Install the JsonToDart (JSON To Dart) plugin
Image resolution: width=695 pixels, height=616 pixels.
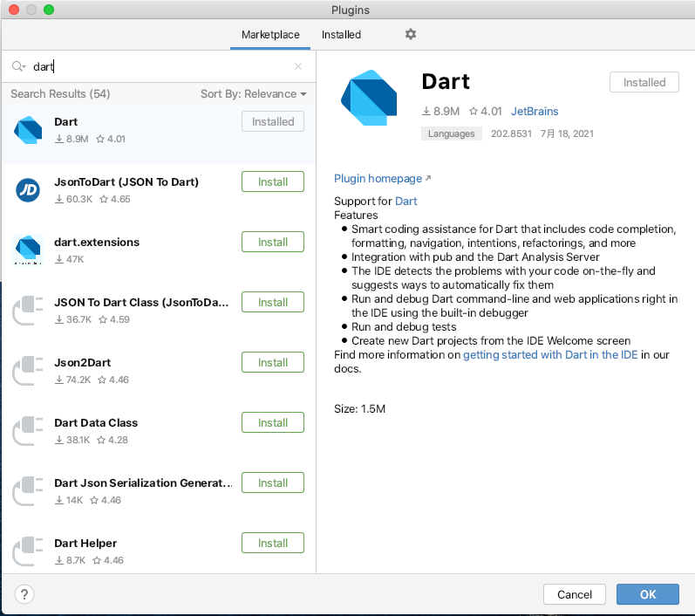coord(272,181)
